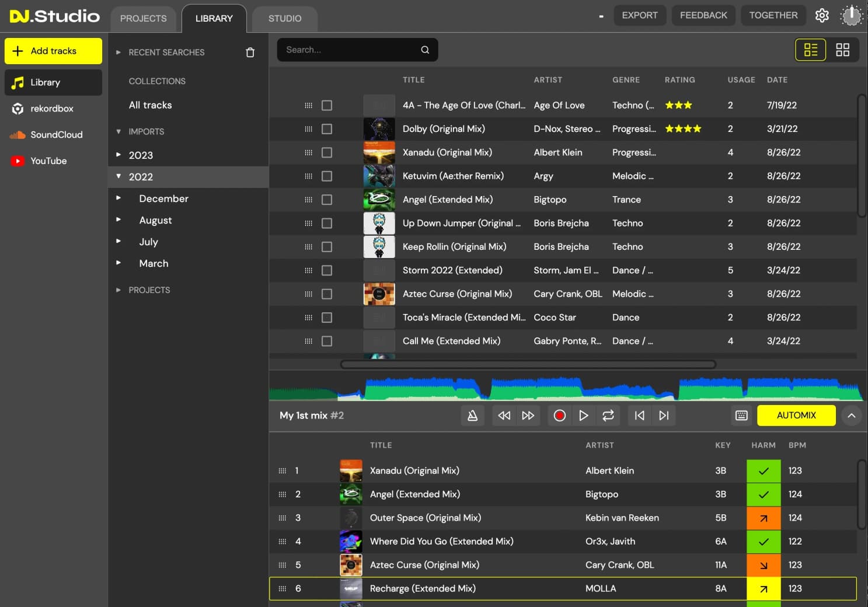Screen dimensions: 868x607
Task: Select Library in the sidebar
Action: (53, 82)
